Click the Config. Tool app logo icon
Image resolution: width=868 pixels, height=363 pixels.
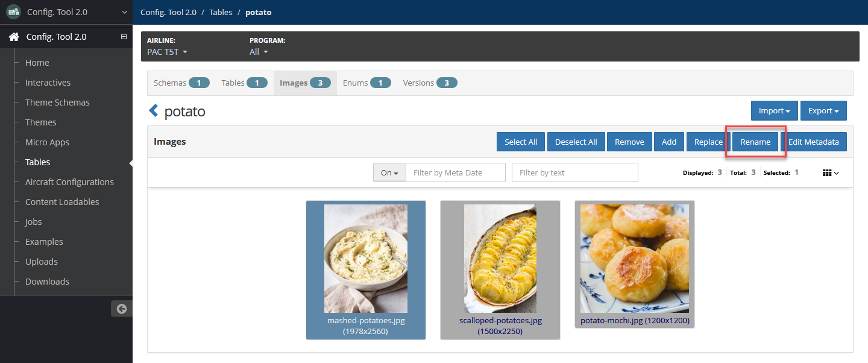(13, 12)
